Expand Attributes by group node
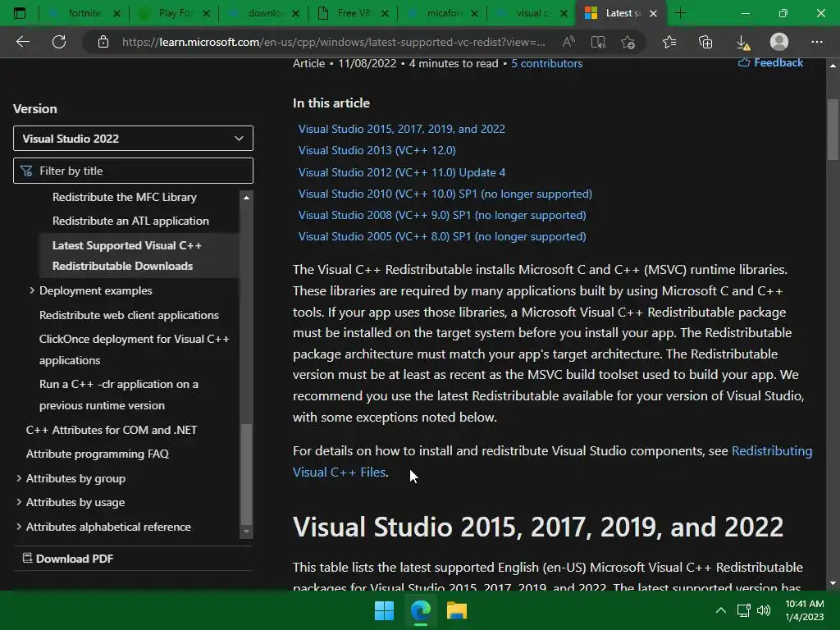The height and width of the screenshot is (630, 840). point(19,478)
